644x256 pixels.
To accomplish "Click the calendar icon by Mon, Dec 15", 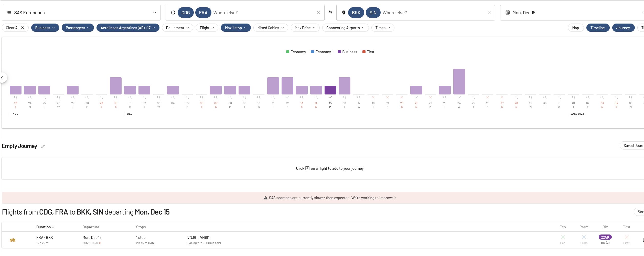I will (507, 13).
